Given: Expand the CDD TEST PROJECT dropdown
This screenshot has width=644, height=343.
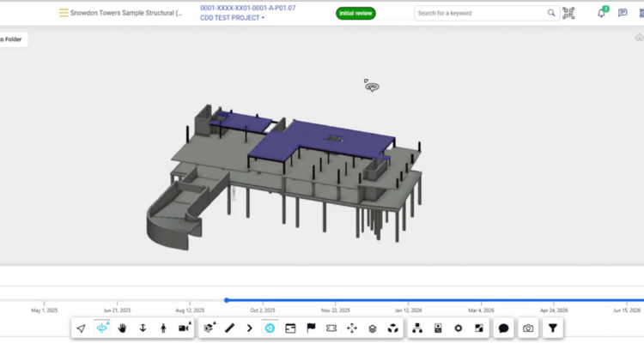Looking at the screenshot, I should click(233, 18).
